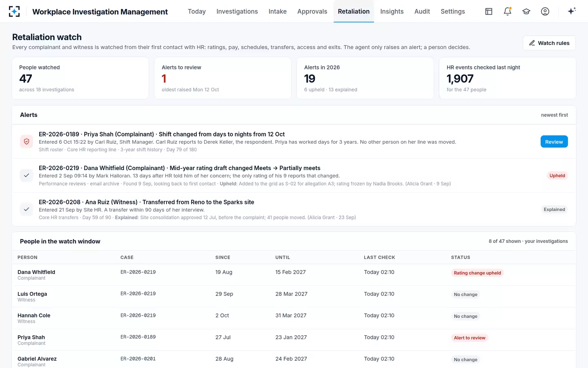
Task: Open alert ER-2026-0208 Ana Ruiz title
Action: 147,202
